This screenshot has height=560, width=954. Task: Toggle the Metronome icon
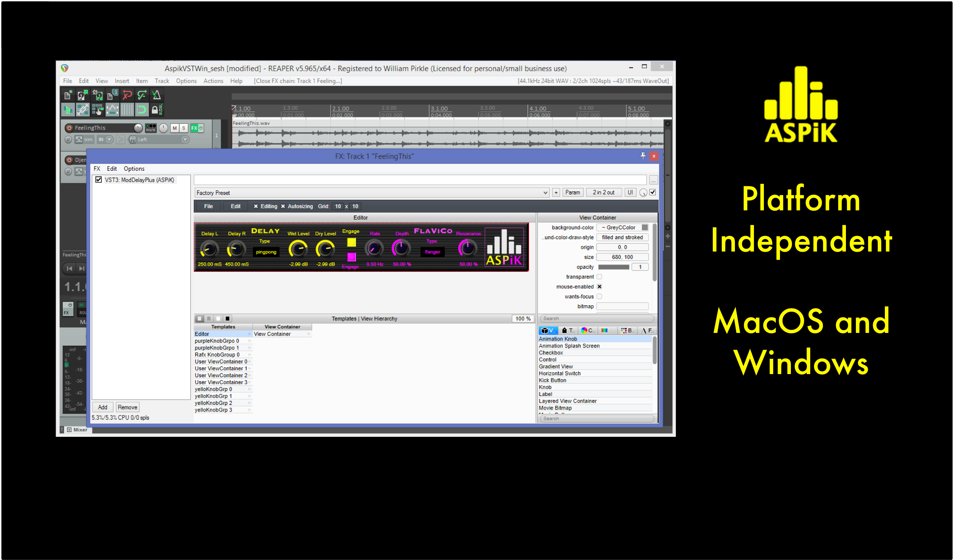tap(156, 95)
